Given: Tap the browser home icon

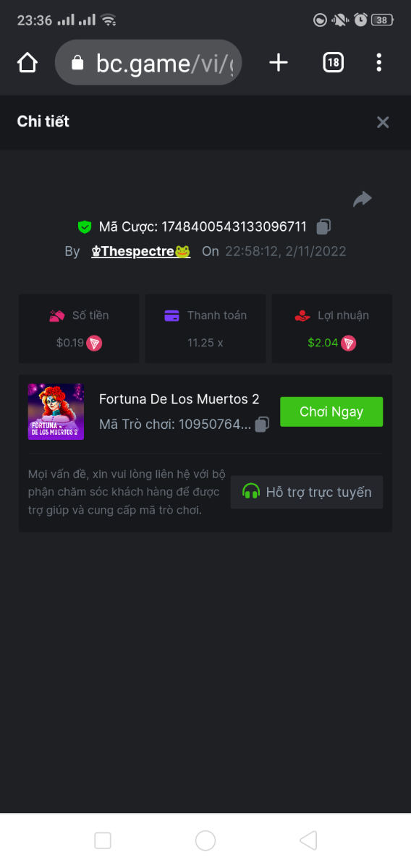Looking at the screenshot, I should click(27, 63).
